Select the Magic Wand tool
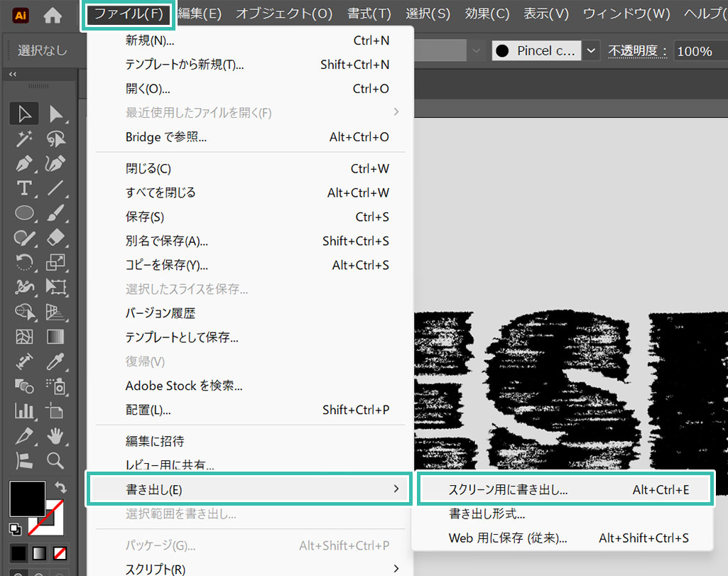The width and height of the screenshot is (728, 576). coord(24,138)
